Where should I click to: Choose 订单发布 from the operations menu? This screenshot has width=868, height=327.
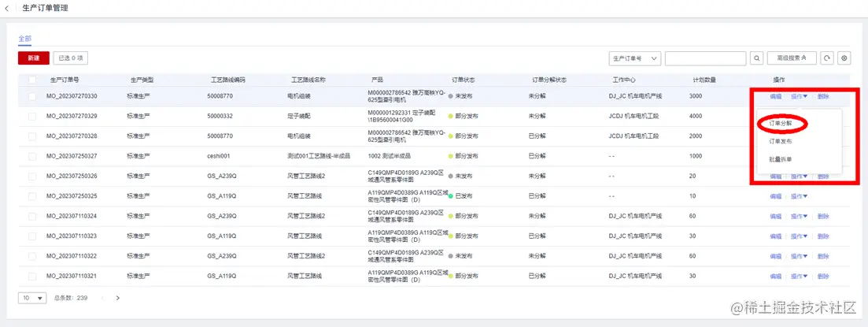click(781, 141)
